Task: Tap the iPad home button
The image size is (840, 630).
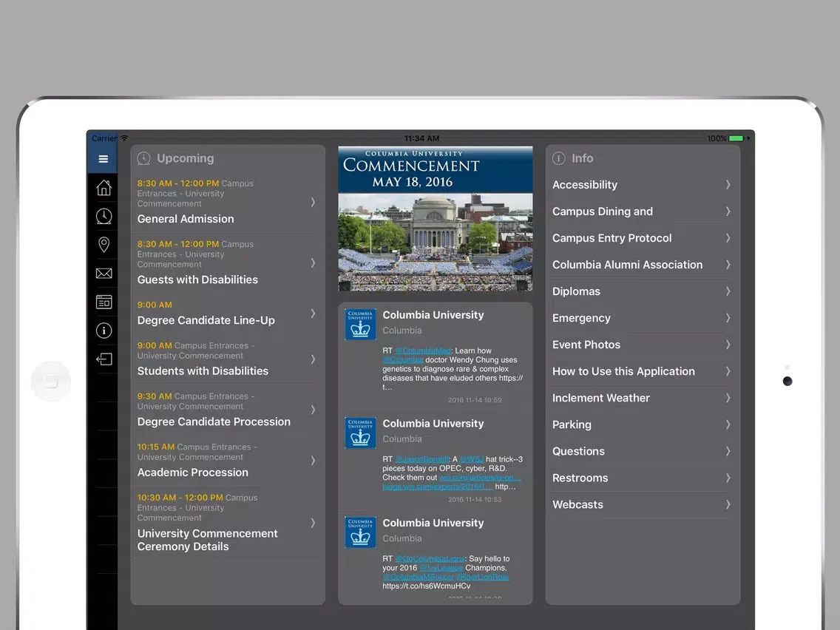Action: coord(51,382)
